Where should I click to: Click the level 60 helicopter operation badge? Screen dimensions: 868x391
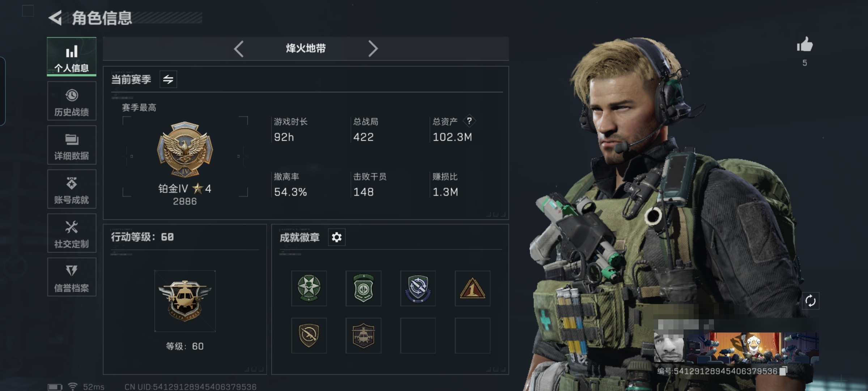185,301
